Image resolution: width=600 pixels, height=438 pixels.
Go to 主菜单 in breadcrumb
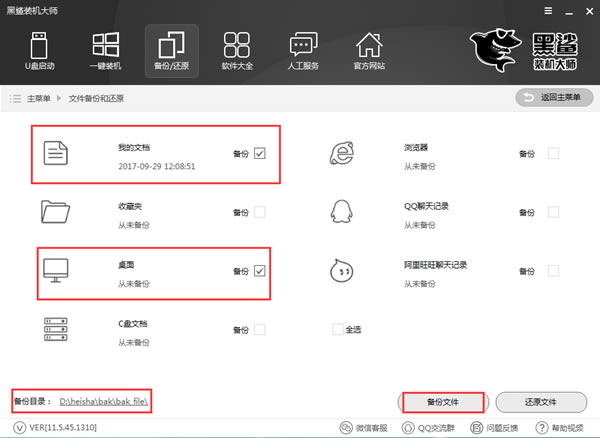pyautogui.click(x=39, y=98)
